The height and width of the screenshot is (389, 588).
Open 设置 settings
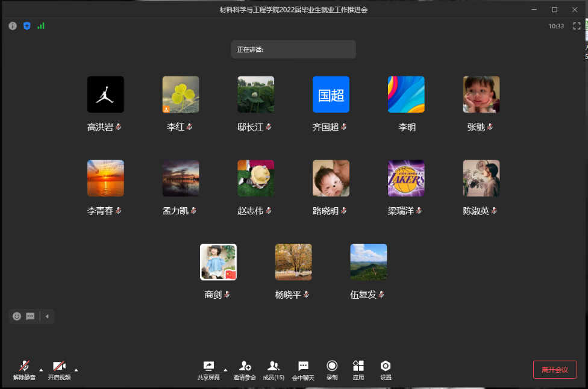[386, 369]
